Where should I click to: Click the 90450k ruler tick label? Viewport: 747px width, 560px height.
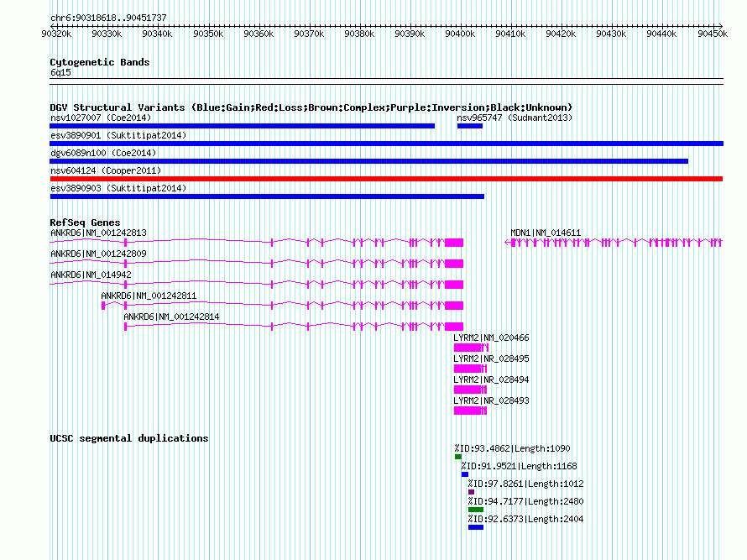(713, 34)
